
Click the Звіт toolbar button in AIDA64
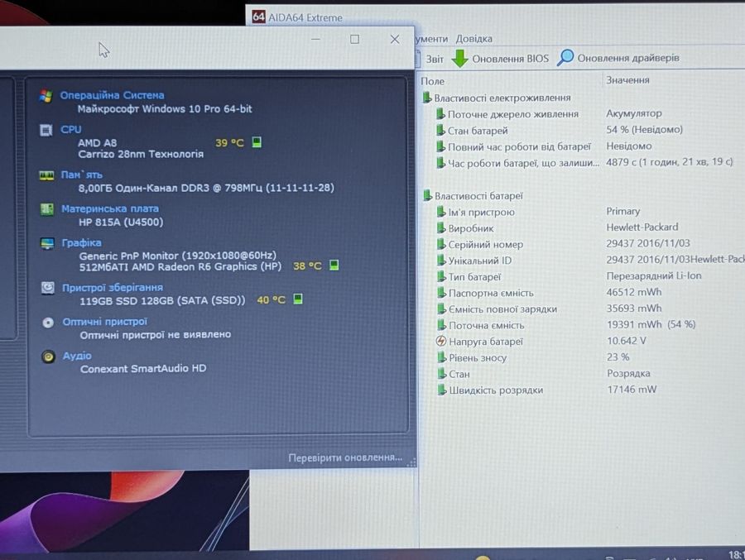(430, 59)
